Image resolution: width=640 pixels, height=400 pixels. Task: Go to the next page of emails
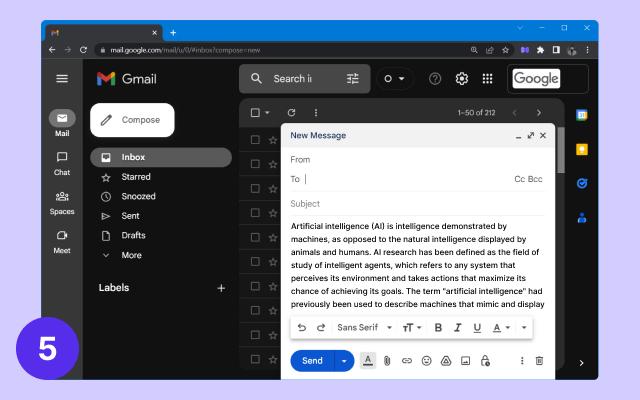click(x=539, y=113)
